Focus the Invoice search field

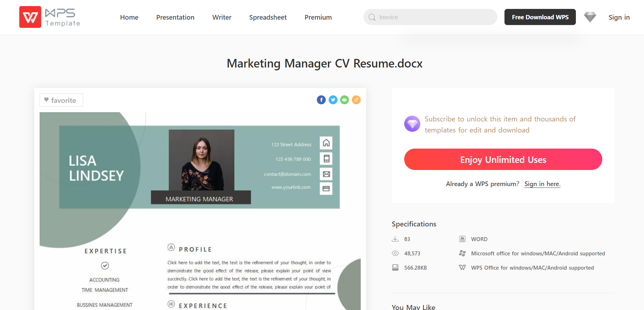pos(430,17)
